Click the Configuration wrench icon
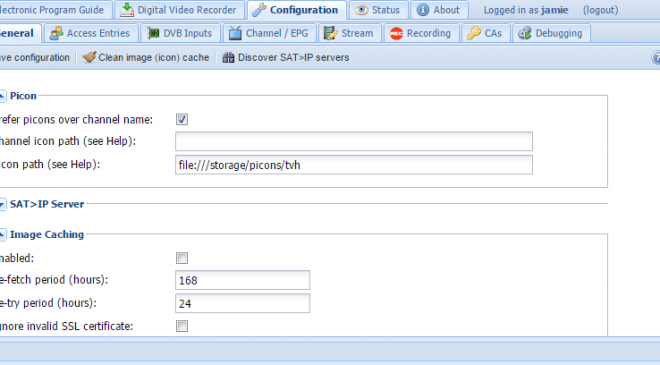 [x=259, y=10]
